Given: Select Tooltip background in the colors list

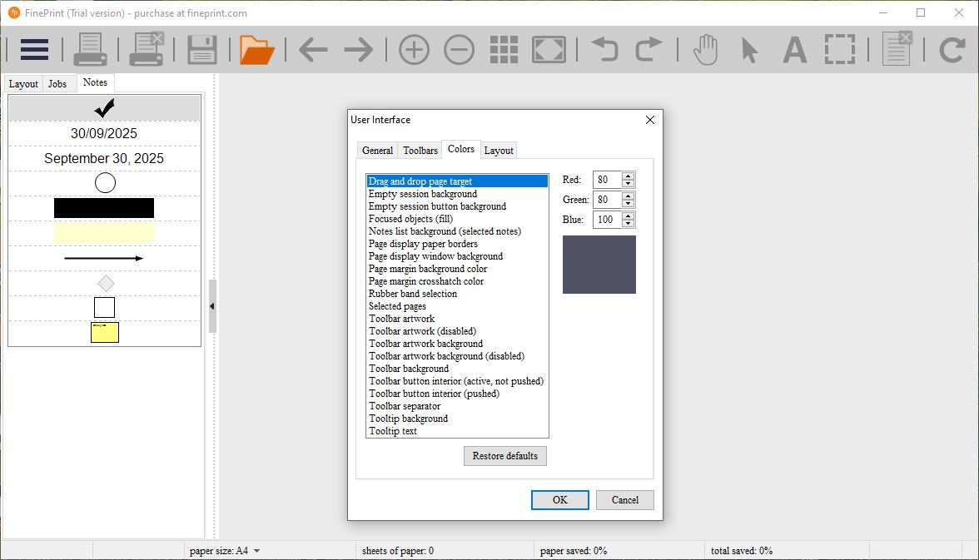Looking at the screenshot, I should [x=408, y=419].
